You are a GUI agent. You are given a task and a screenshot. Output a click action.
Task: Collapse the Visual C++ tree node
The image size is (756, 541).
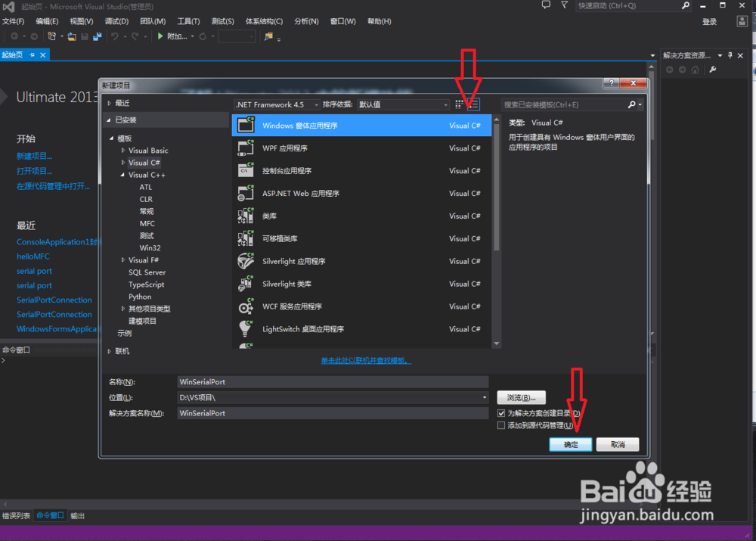(122, 175)
